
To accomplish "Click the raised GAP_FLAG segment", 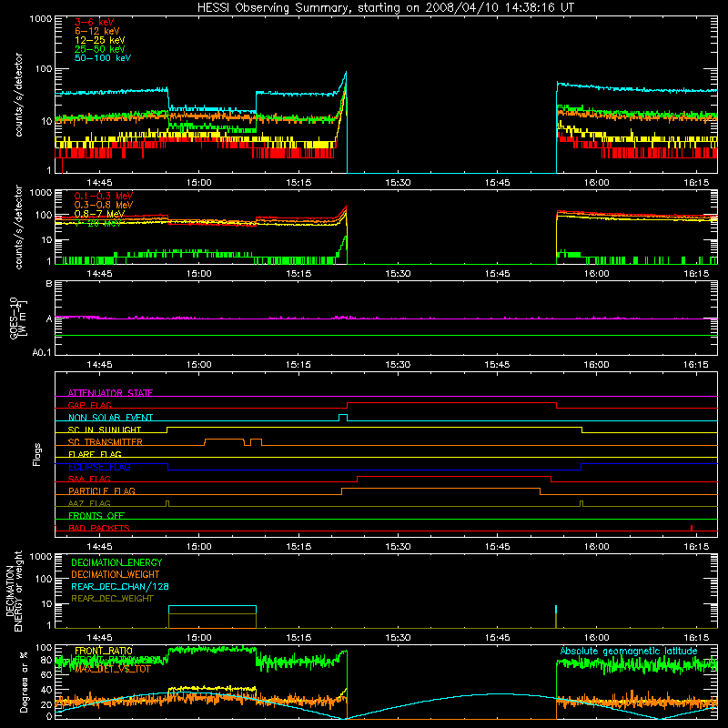I will pyautogui.click(x=451, y=402).
